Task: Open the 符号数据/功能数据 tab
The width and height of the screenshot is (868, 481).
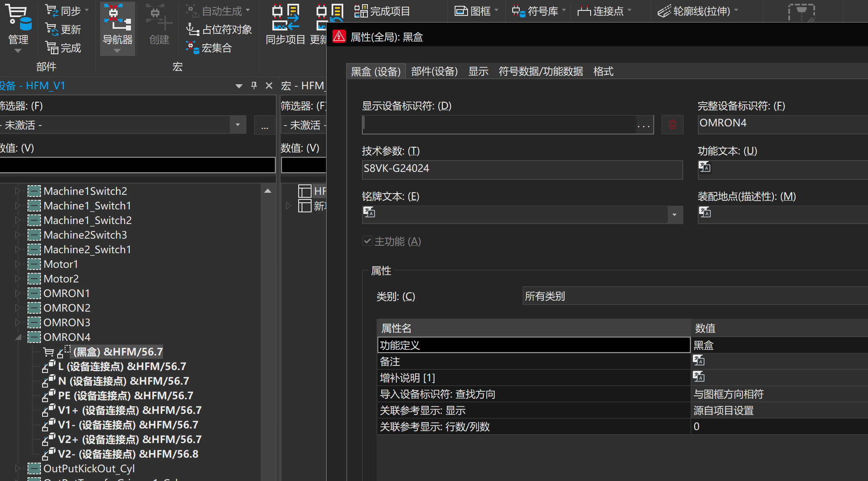Action: (540, 71)
